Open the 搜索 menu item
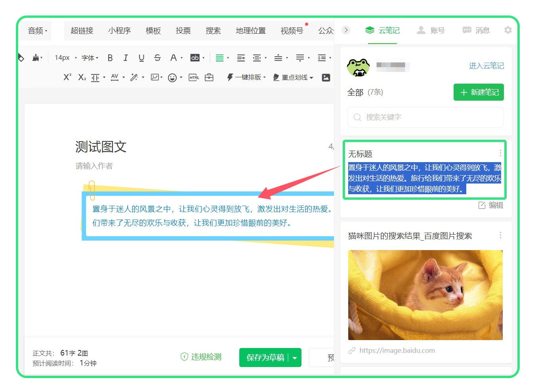Image resolution: width=536 pixels, height=392 pixels. pos(213,31)
